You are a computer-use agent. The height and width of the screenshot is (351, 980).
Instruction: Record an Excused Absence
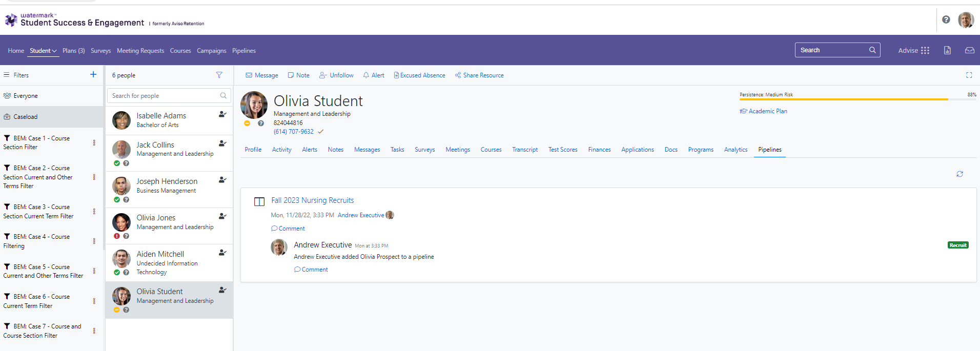point(419,75)
